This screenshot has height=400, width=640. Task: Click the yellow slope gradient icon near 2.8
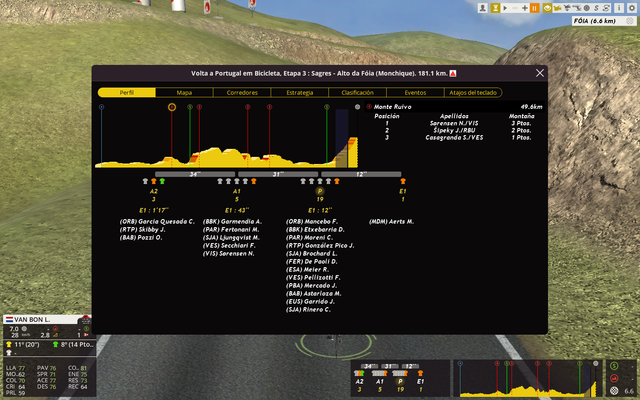(x=55, y=335)
